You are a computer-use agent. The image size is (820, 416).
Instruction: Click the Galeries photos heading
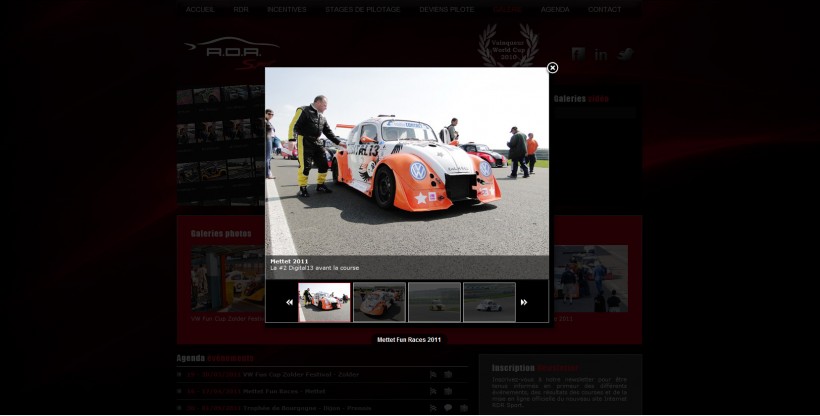click(x=221, y=234)
